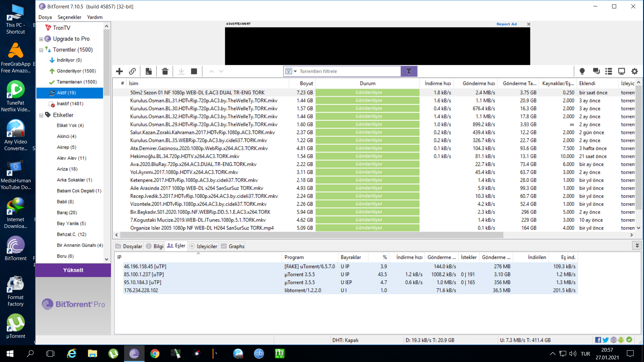Click the Create New Torrent file icon
644x362 pixels.
pos(149,71)
